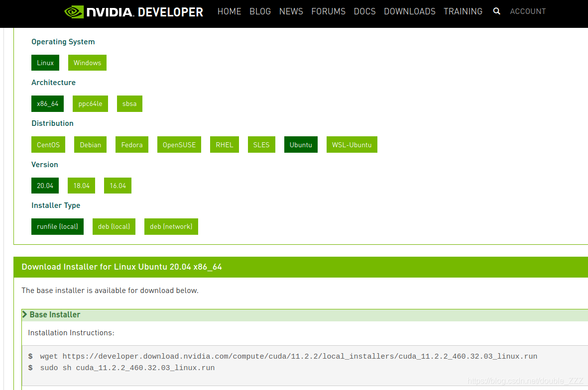Pick version 16.04
588x390 pixels.
tap(118, 186)
